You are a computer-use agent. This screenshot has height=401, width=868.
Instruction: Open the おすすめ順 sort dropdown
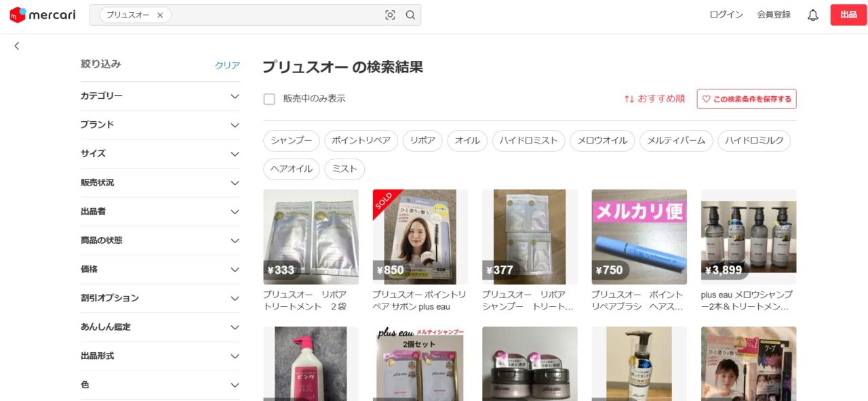(654, 99)
